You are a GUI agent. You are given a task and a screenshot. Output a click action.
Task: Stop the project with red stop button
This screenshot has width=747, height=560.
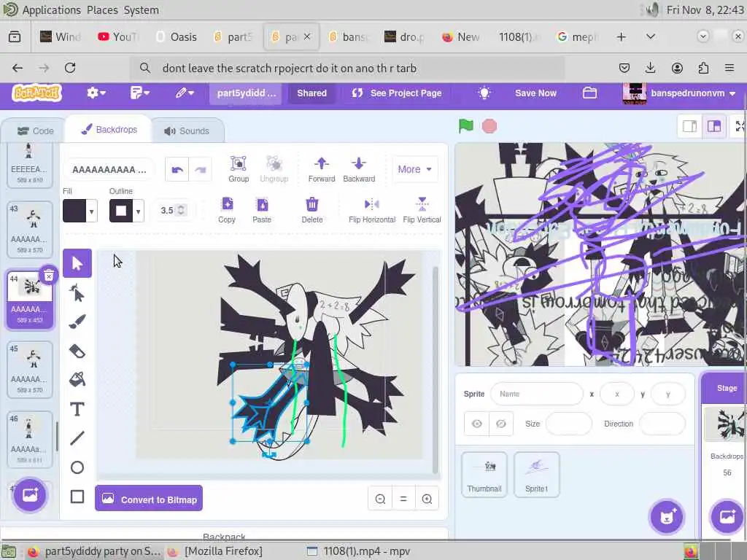pos(489,126)
